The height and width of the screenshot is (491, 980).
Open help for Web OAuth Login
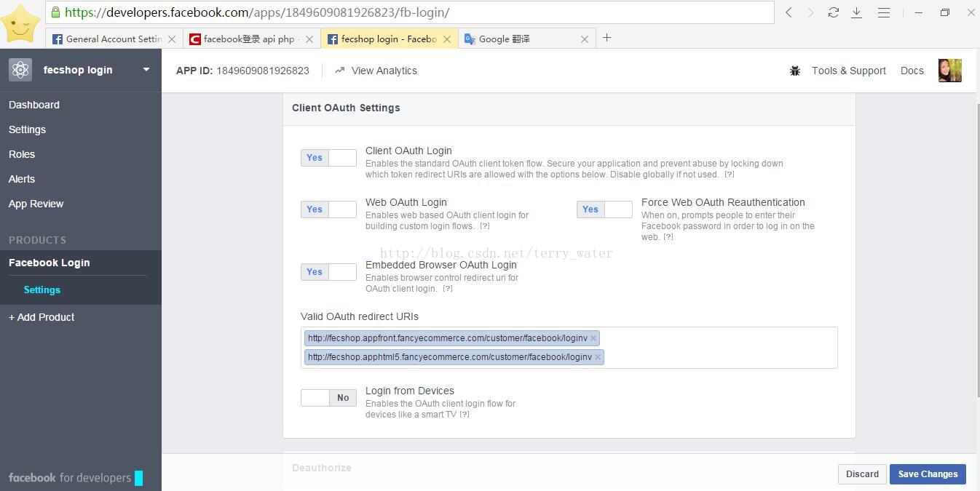click(484, 226)
